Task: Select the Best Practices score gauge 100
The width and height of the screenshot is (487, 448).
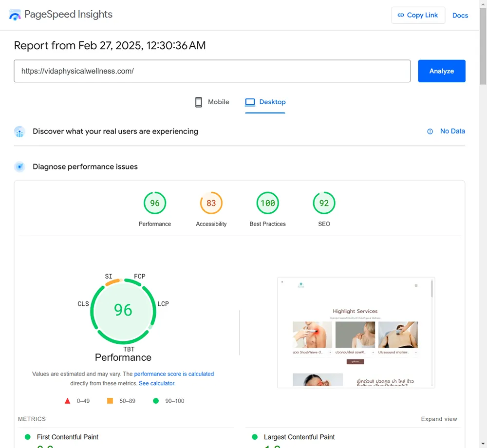Action: point(268,203)
